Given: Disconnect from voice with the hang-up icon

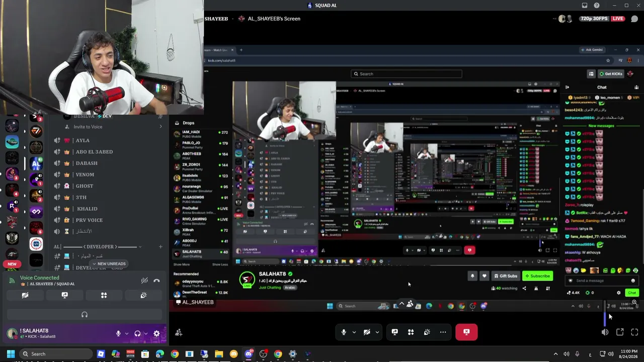Looking at the screenshot, I should (x=156, y=281).
